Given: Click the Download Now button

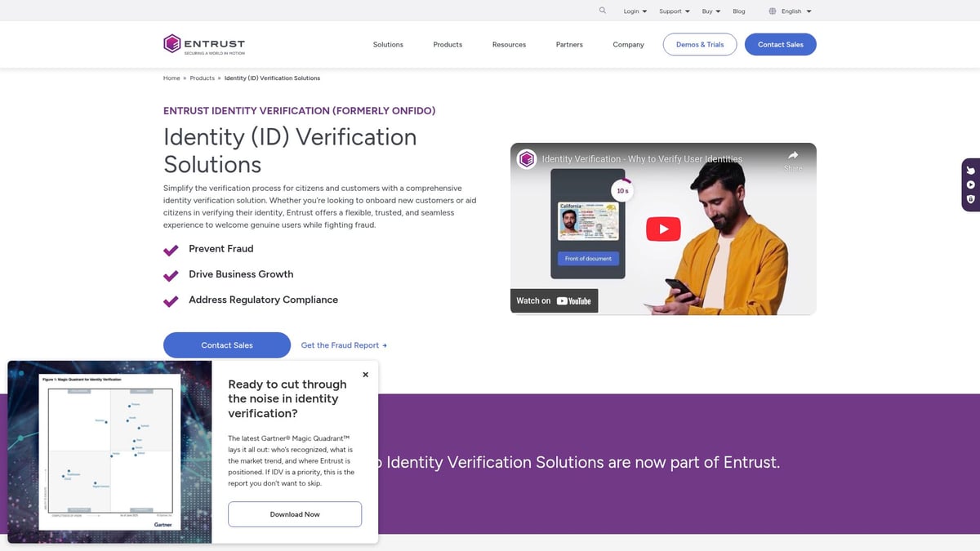Looking at the screenshot, I should [295, 514].
